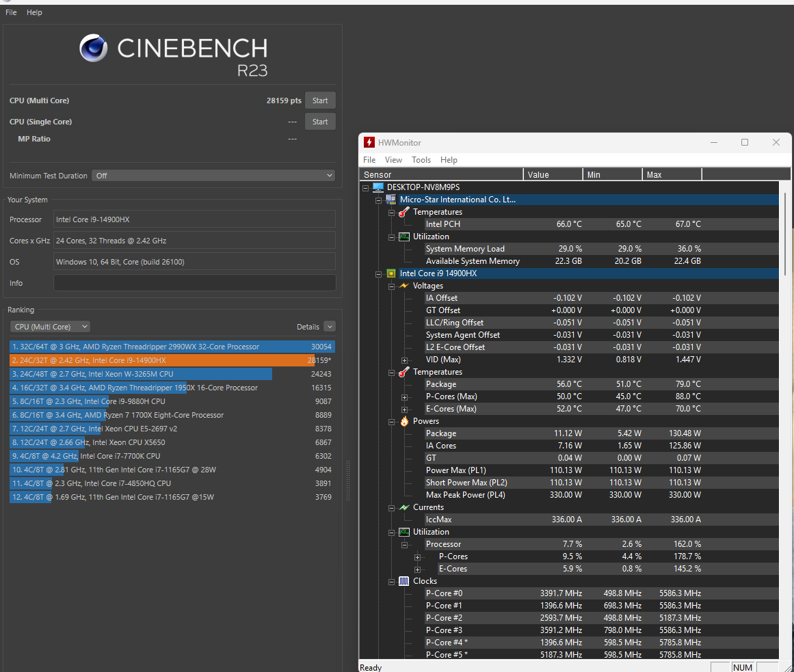
Task: Select the Xeon W-3265M ranking entry
Action: coord(172,374)
